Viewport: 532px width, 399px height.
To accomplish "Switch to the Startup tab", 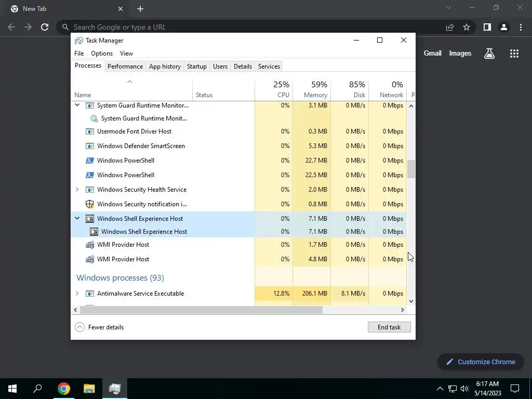I will 197,66.
